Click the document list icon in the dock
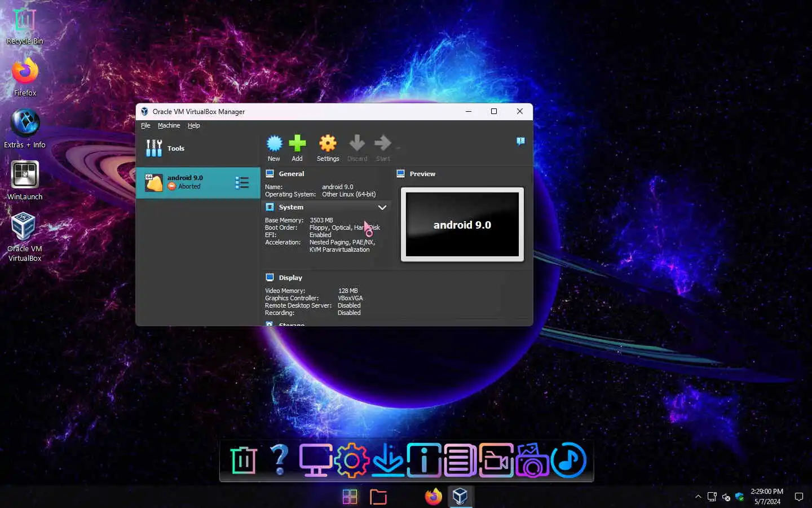Image resolution: width=812 pixels, height=508 pixels. click(460, 460)
